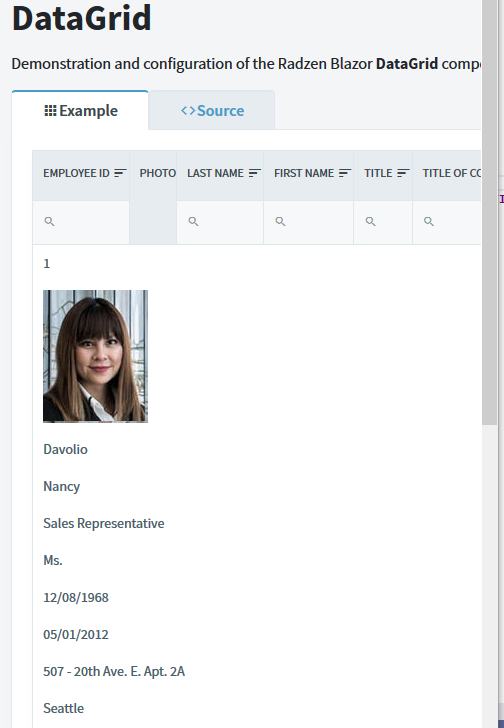This screenshot has height=728, width=504.
Task: Click the Last Name sort icon
Action: pyautogui.click(x=254, y=173)
